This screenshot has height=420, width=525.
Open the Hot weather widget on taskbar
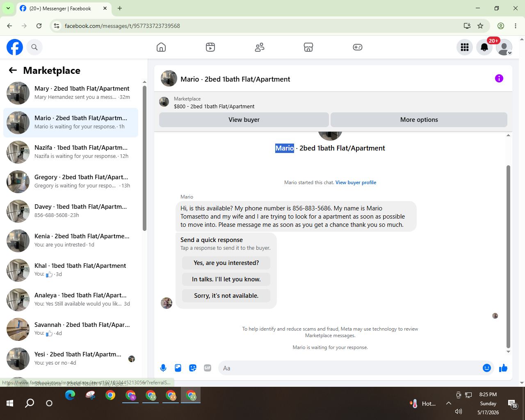point(423,404)
